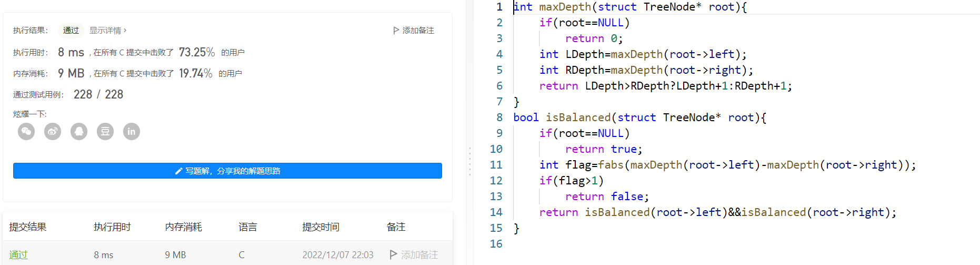
Task: Click closing brace on line 15
Action: click(x=516, y=228)
